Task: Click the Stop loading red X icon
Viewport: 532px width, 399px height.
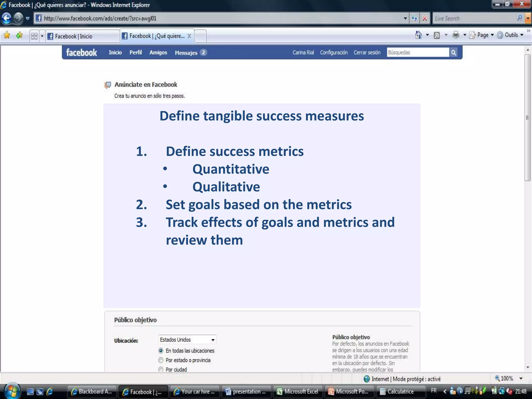Action: [425, 18]
